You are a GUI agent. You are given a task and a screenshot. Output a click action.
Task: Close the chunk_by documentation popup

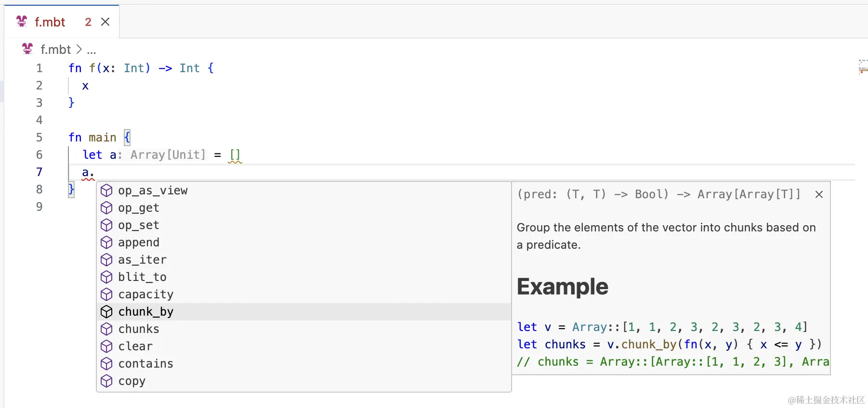(819, 194)
